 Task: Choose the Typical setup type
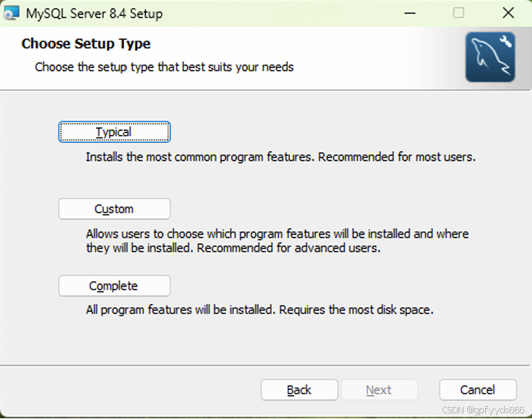(114, 131)
